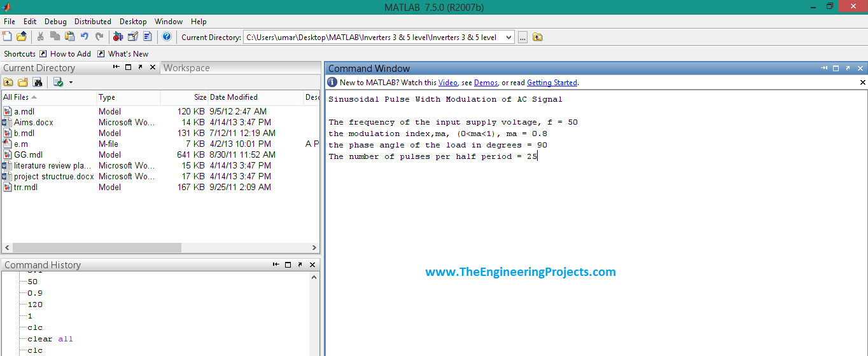This screenshot has width=868, height=356.
Task: Click the pulses per half period input line
Action: click(x=433, y=156)
